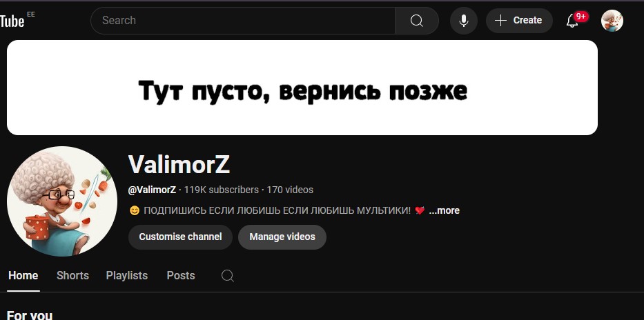
Task: Click the 170 videos count text
Action: pyautogui.click(x=290, y=190)
